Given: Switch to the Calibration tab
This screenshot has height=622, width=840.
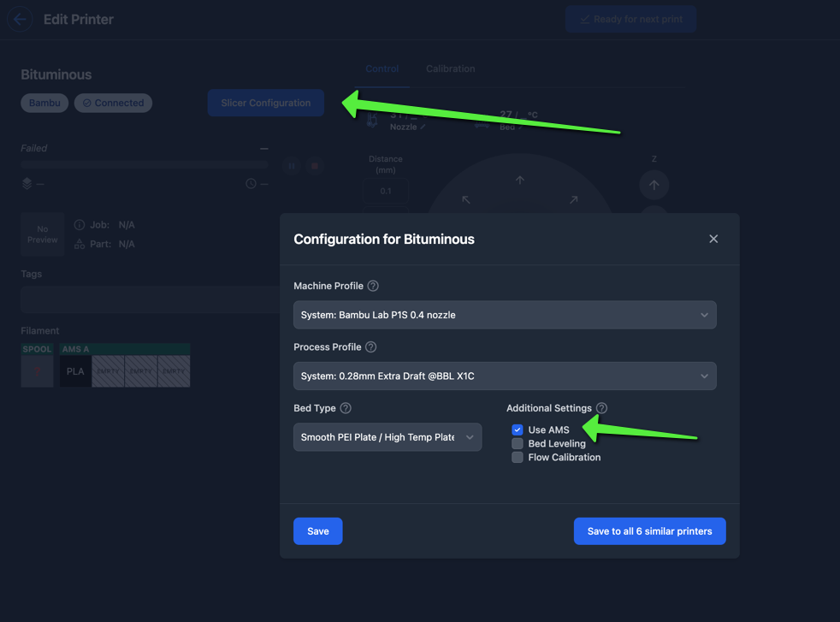Looking at the screenshot, I should (x=450, y=68).
